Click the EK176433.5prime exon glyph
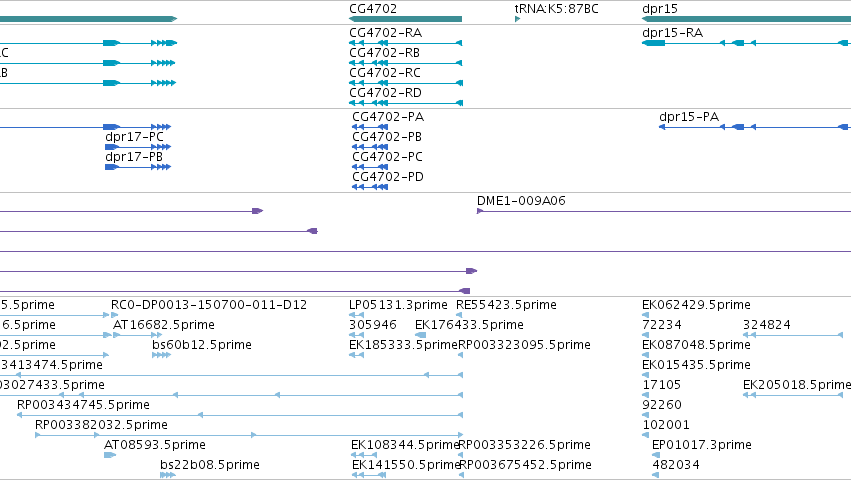 421,335
